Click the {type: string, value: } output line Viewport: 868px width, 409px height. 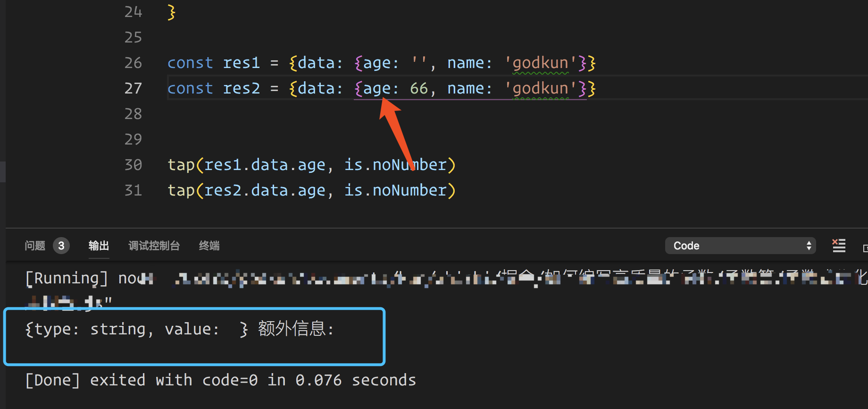coord(179,329)
